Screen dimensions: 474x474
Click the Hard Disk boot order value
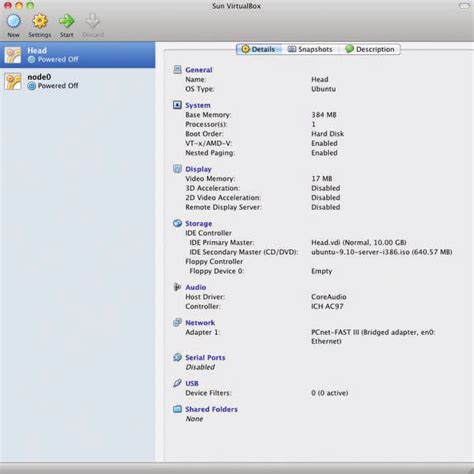point(327,134)
